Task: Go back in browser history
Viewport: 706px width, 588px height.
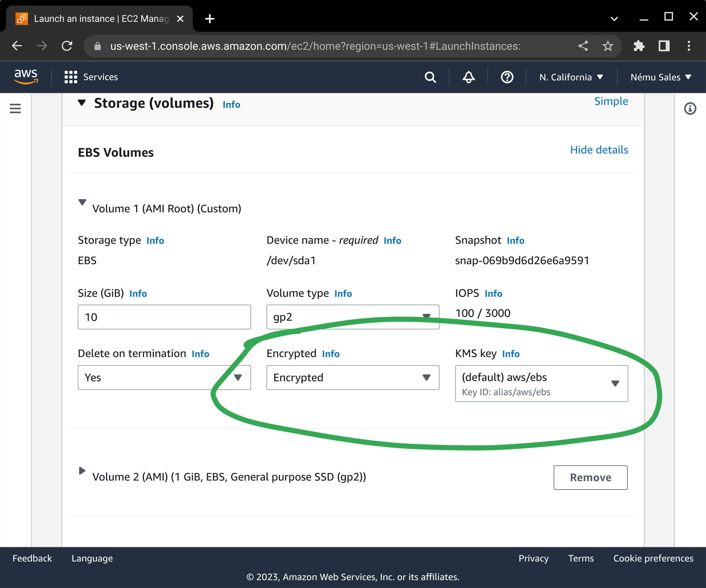Action: [x=17, y=46]
